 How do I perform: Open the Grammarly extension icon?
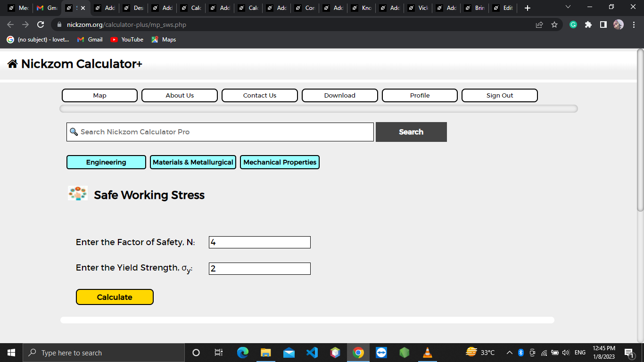click(573, 25)
